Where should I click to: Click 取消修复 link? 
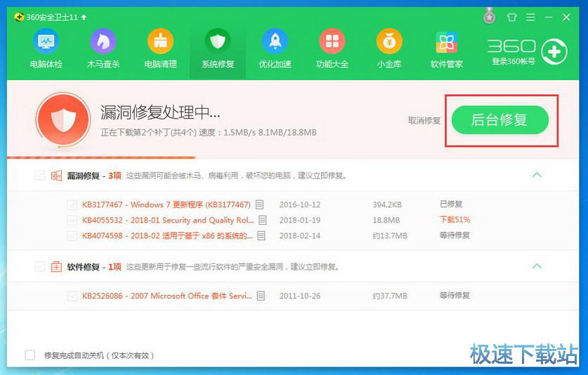point(424,120)
